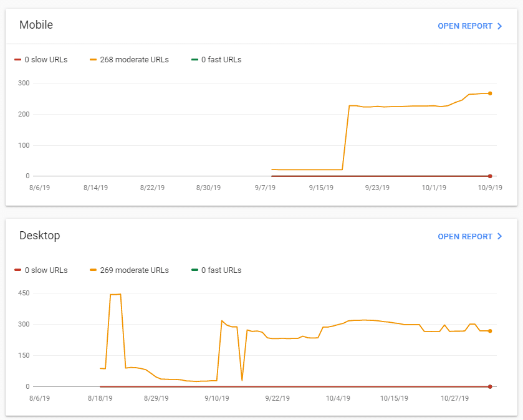This screenshot has width=523, height=420.
Task: Click the Desktop card heading
Action: point(40,236)
